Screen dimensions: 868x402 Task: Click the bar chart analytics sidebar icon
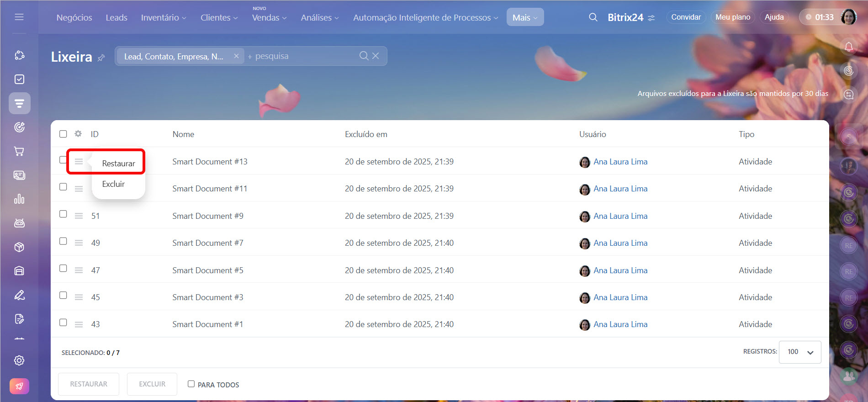pos(19,199)
